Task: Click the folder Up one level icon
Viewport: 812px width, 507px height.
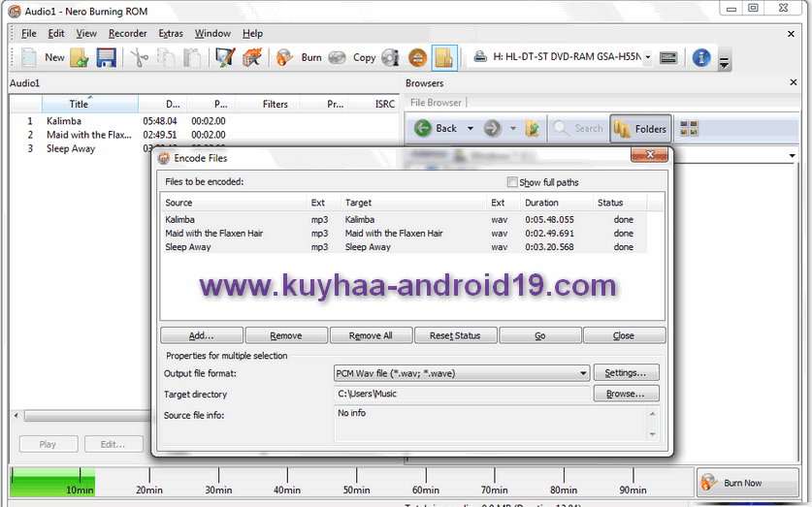Action: [533, 128]
